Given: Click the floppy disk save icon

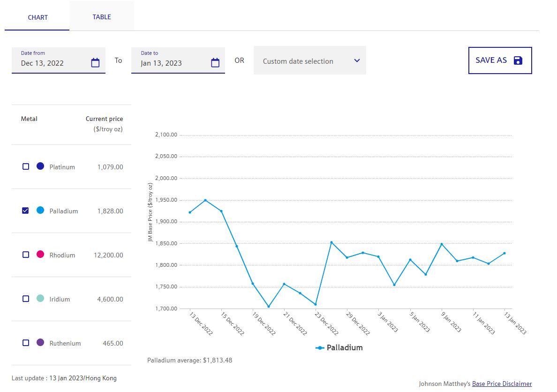Looking at the screenshot, I should pos(518,60).
